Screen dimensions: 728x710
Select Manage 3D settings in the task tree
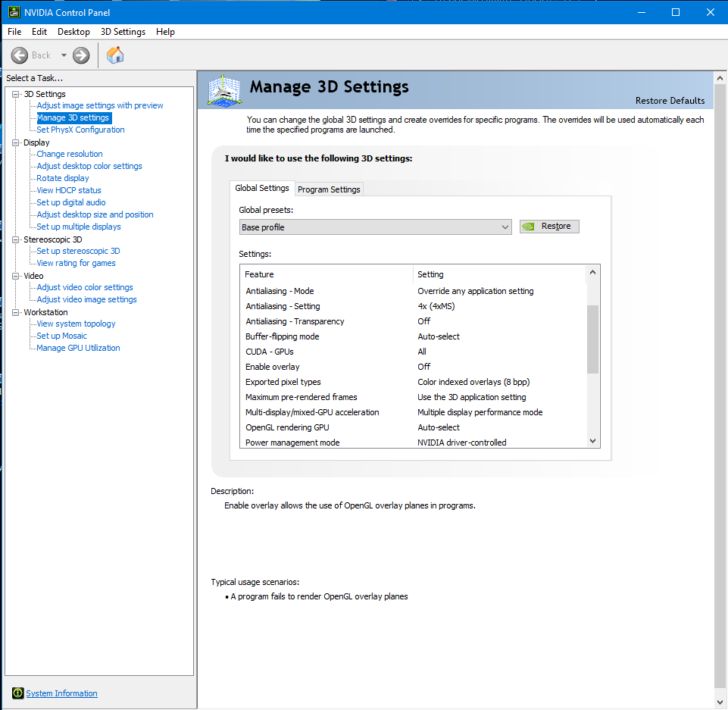coord(73,117)
